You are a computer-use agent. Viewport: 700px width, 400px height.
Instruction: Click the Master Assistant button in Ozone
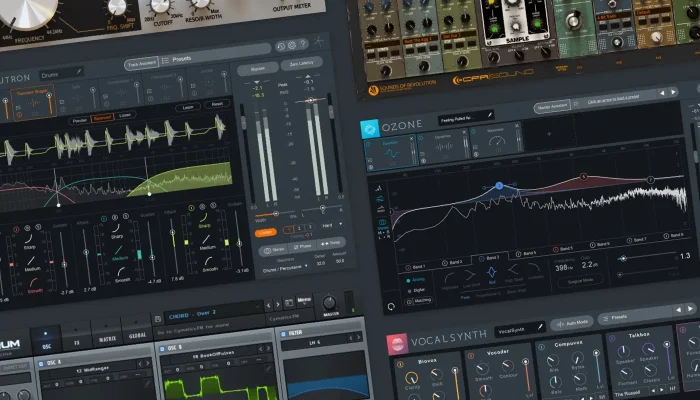pyautogui.click(x=552, y=106)
